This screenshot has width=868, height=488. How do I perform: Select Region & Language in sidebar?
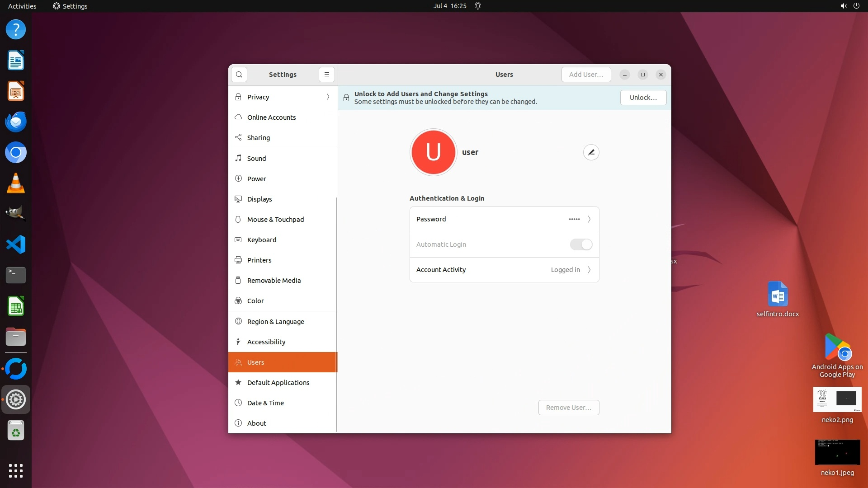(x=275, y=322)
